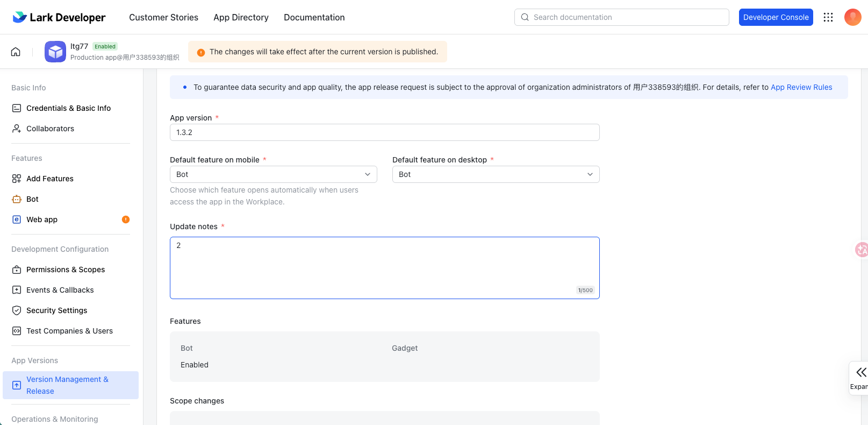This screenshot has height=425, width=868.
Task: Open Default feature on mobile dropdown
Action: (x=273, y=174)
